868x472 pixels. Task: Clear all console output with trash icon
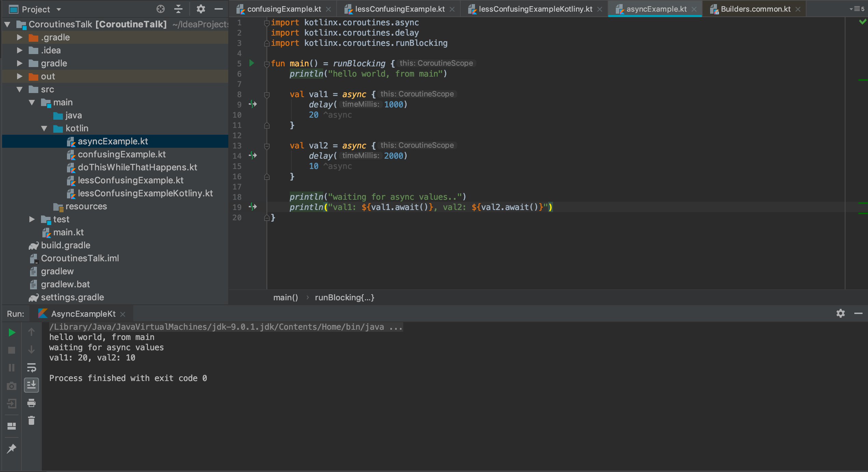[x=31, y=420]
